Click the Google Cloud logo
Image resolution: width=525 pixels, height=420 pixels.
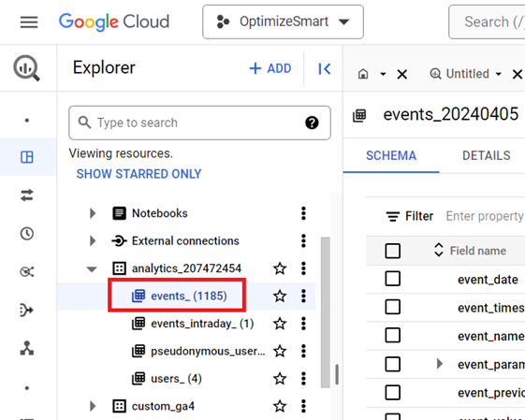pos(114,22)
